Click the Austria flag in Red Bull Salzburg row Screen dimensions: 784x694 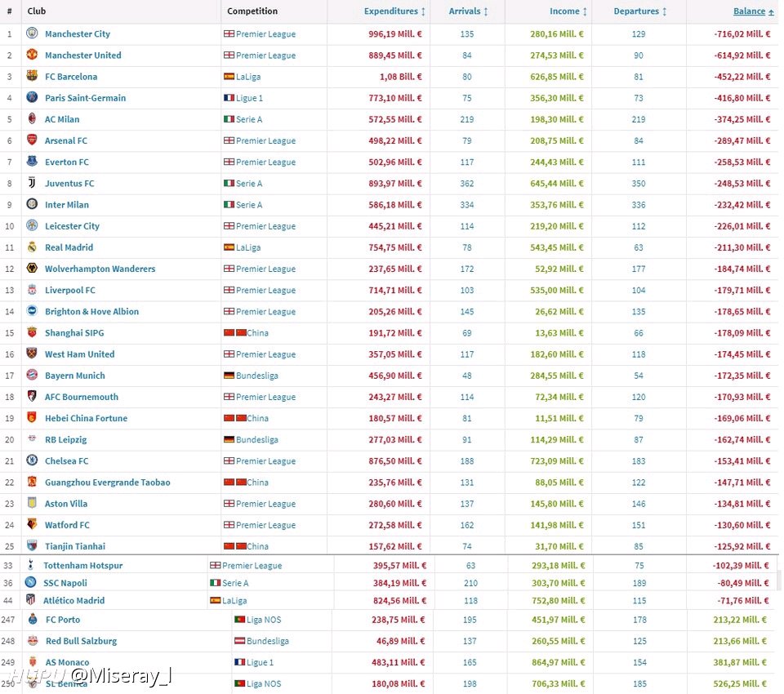pos(239,640)
